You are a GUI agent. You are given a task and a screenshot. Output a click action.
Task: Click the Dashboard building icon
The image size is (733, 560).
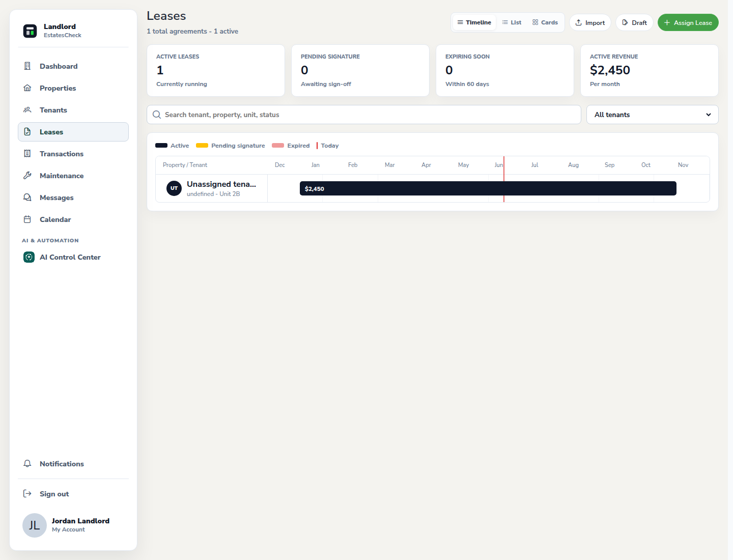click(27, 66)
